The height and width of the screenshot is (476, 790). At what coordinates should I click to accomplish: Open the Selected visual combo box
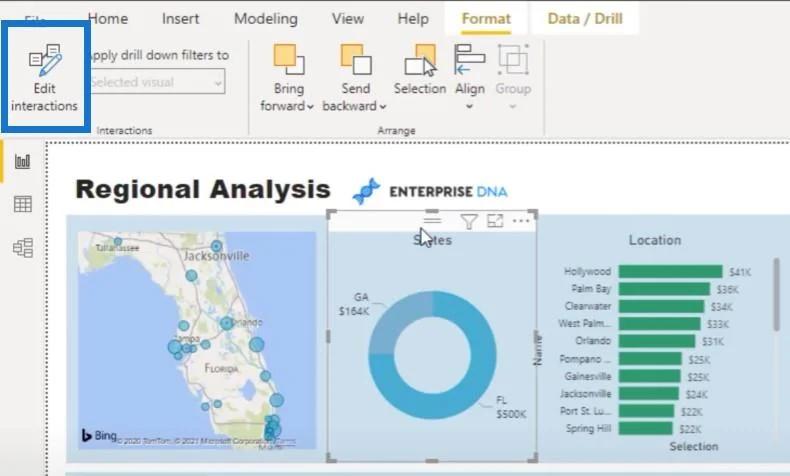[x=158, y=82]
